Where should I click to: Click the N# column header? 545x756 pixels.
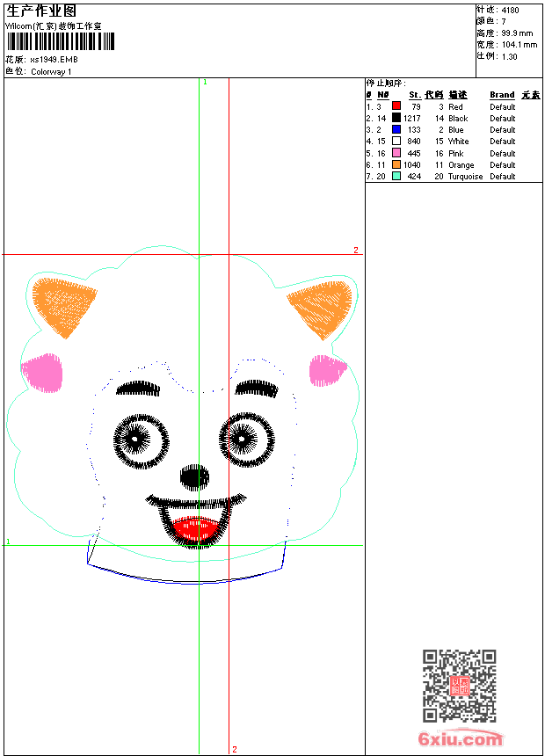(383, 95)
